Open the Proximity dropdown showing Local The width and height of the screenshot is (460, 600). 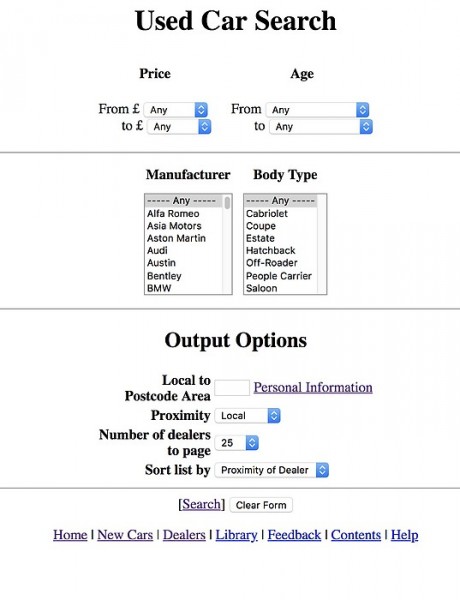(x=248, y=416)
